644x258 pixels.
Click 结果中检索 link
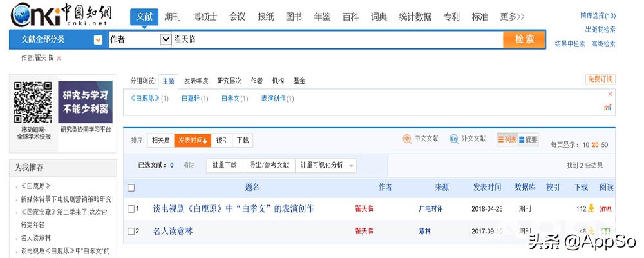coord(570,44)
